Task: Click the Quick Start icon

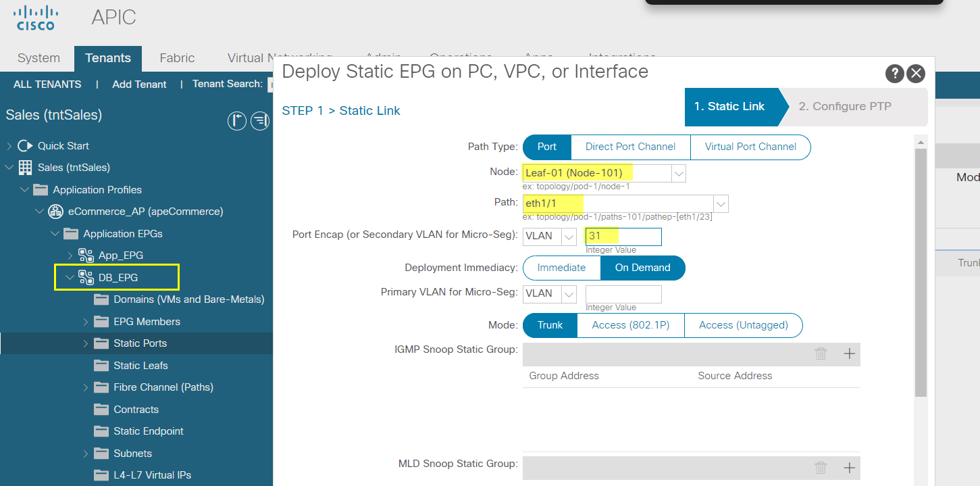Action: [25, 146]
